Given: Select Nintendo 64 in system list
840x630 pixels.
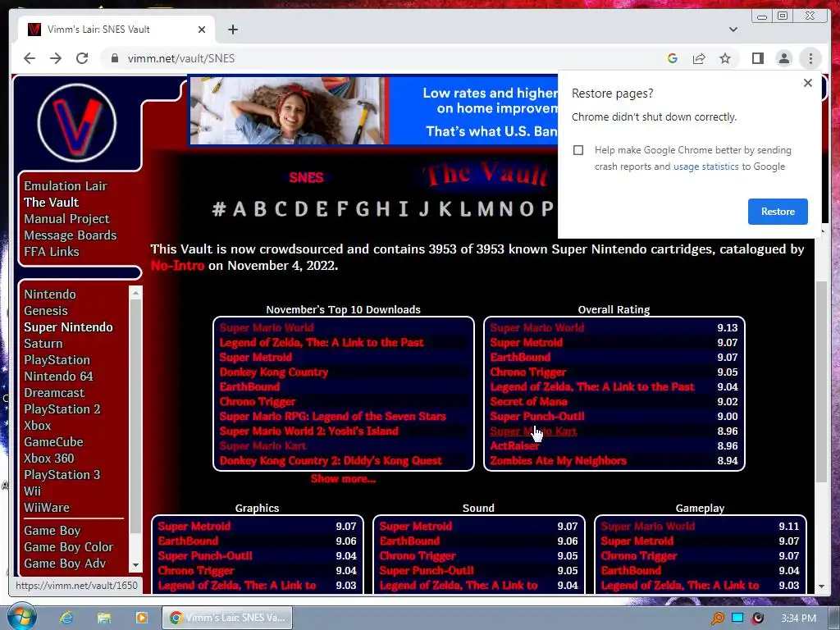Looking at the screenshot, I should (58, 376).
